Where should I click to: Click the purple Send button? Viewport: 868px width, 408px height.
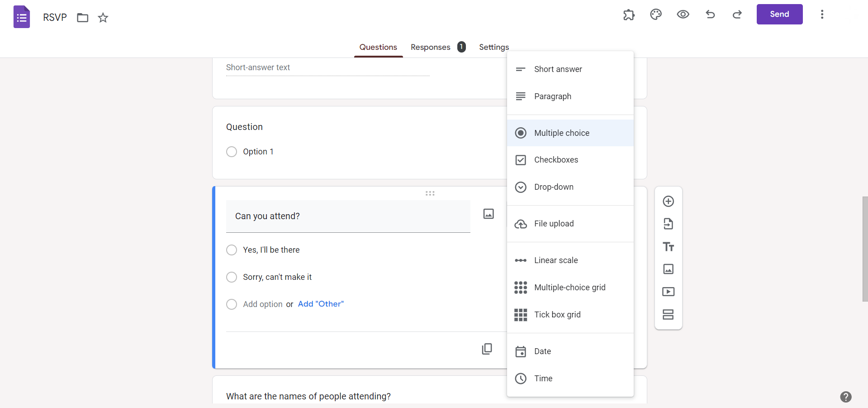tap(779, 14)
